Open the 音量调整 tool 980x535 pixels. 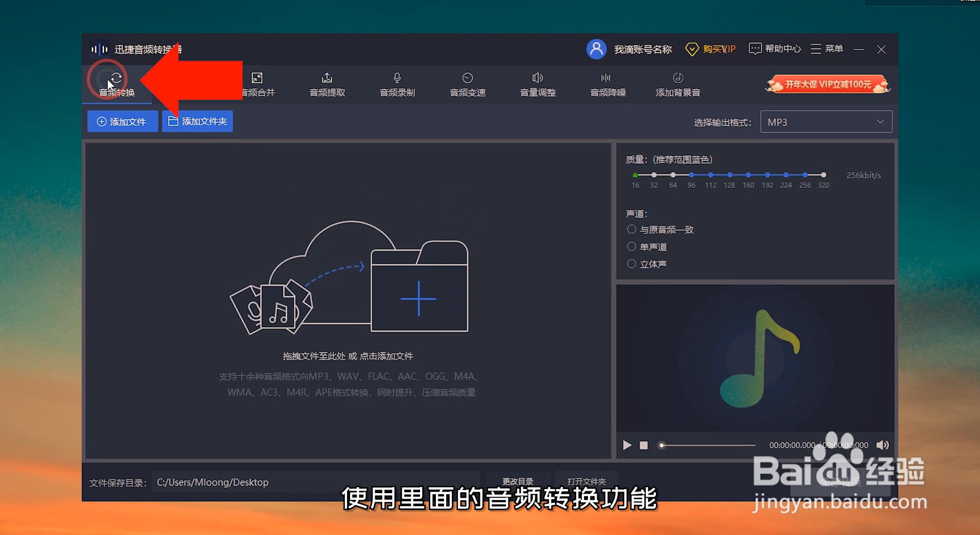click(x=537, y=85)
